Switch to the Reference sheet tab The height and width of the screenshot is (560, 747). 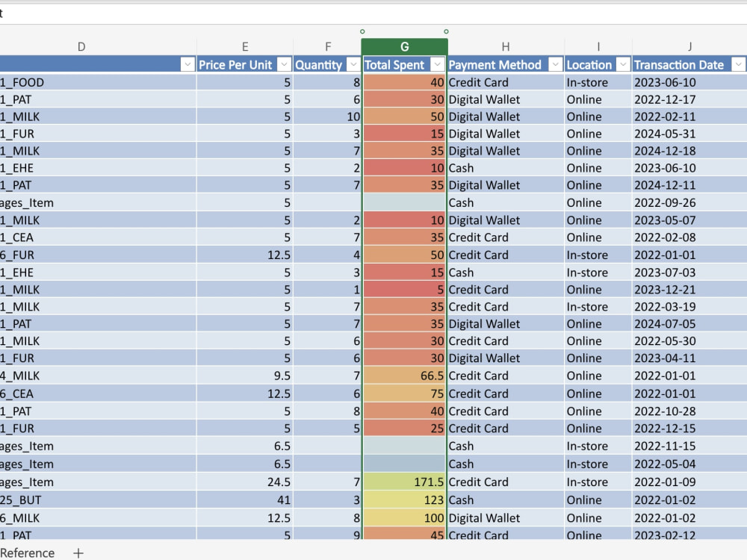click(27, 553)
